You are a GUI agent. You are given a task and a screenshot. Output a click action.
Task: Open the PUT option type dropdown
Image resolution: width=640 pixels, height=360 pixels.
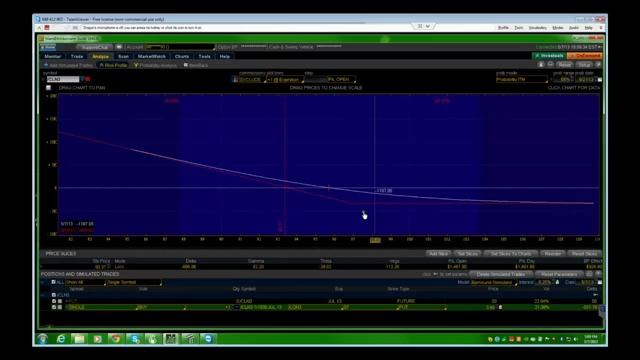[x=421, y=307]
